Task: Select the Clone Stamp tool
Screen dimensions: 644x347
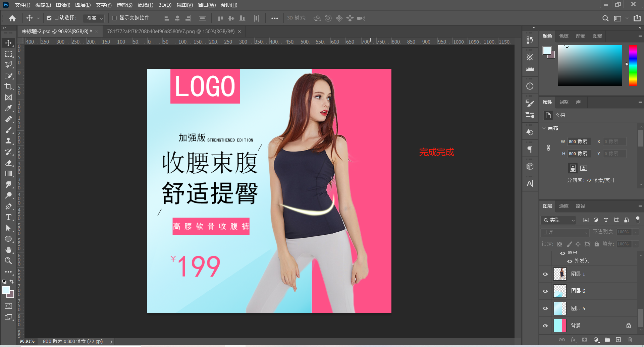Action: 8,141
